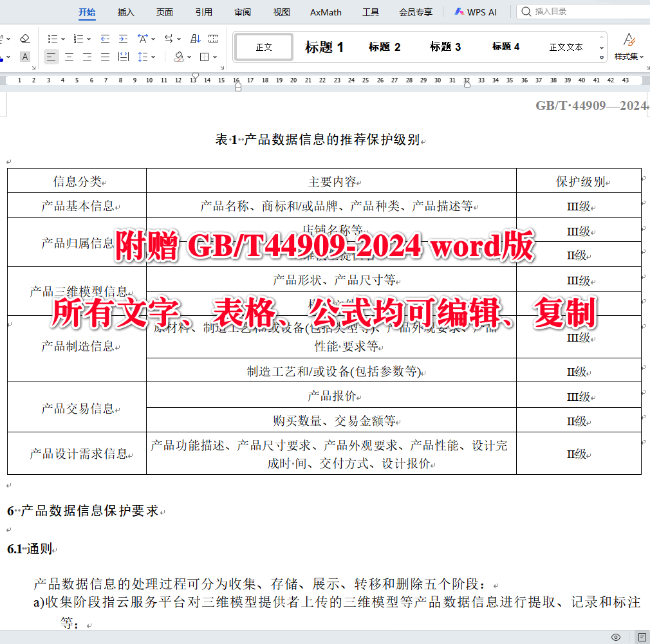
Task: Apply the 标题 1 style
Action: point(324,46)
